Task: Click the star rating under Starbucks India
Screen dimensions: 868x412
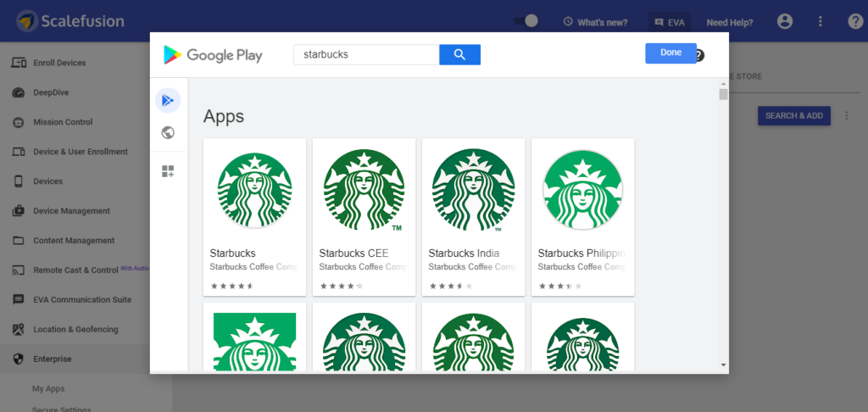Action: 450,286
